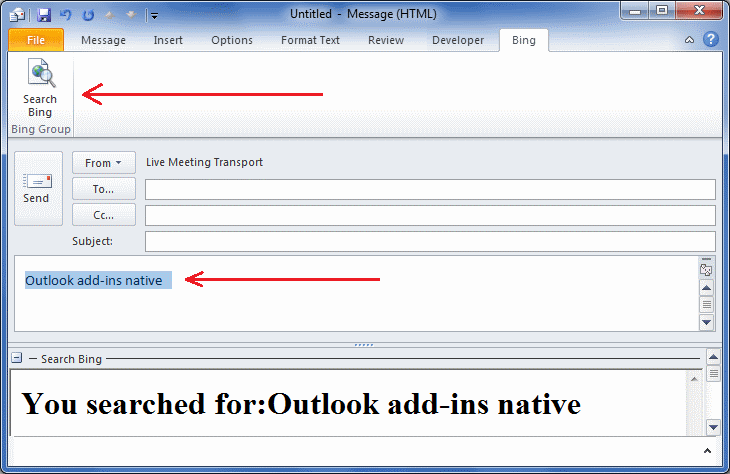Click the Outlook message icon in title bar

(x=17, y=15)
